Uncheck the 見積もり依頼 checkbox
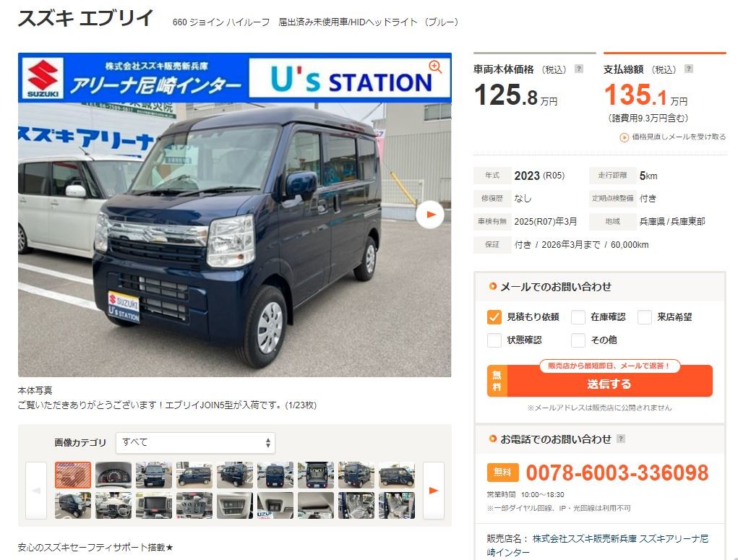 point(494,317)
